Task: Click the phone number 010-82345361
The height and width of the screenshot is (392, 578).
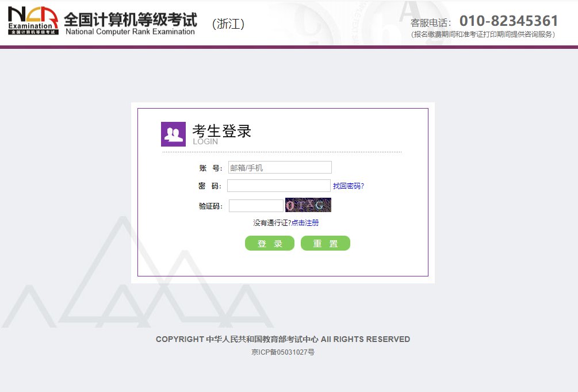Action: (x=509, y=21)
